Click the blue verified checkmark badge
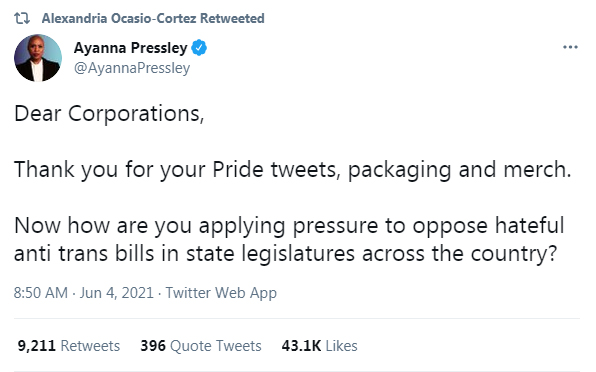This screenshot has height=372, width=596. [x=199, y=48]
